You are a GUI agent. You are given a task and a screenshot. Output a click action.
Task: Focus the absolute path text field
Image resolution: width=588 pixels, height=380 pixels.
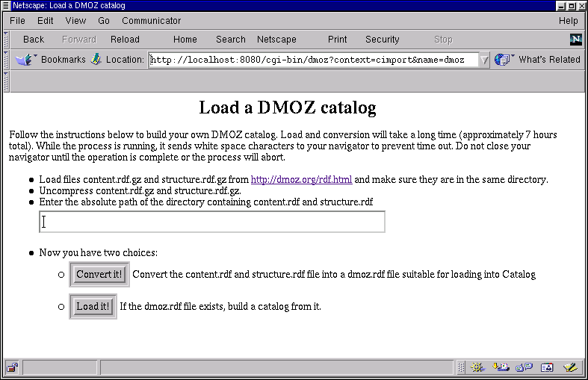point(212,222)
